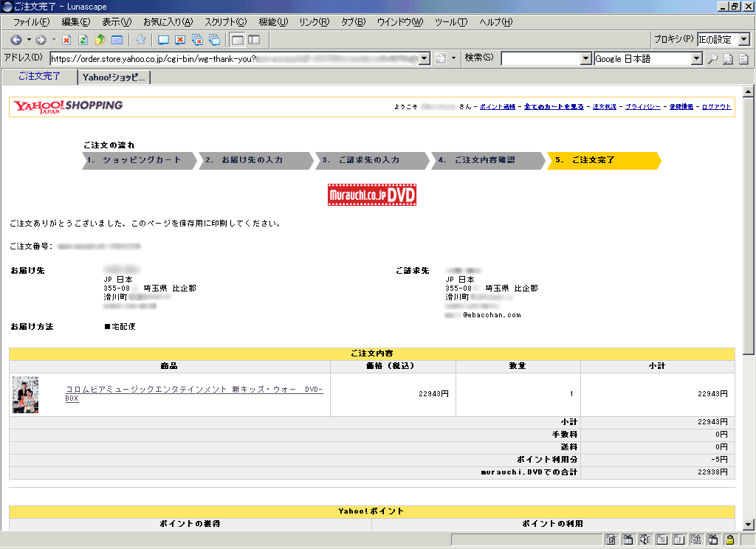Click the total value 22938円
Viewport: 756px width, 549px height.
coord(712,472)
